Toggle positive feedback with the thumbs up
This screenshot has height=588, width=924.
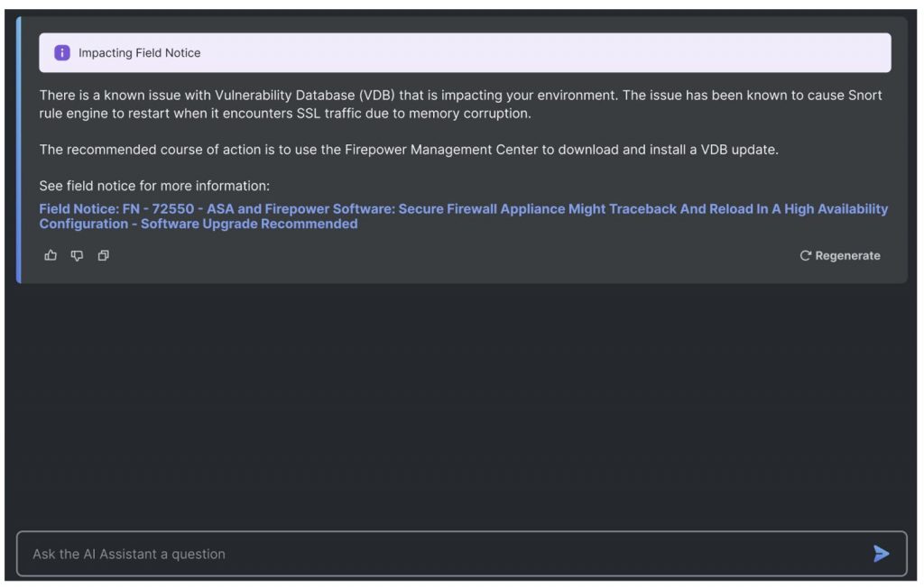pyautogui.click(x=51, y=256)
